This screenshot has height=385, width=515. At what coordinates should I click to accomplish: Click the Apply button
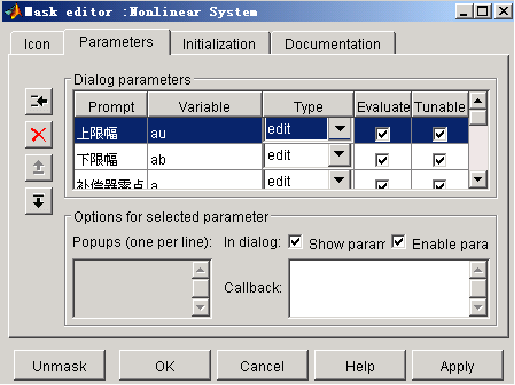point(457,366)
